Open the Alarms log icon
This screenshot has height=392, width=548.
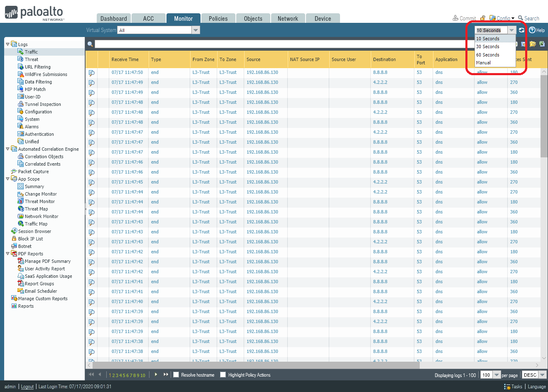tap(20, 127)
